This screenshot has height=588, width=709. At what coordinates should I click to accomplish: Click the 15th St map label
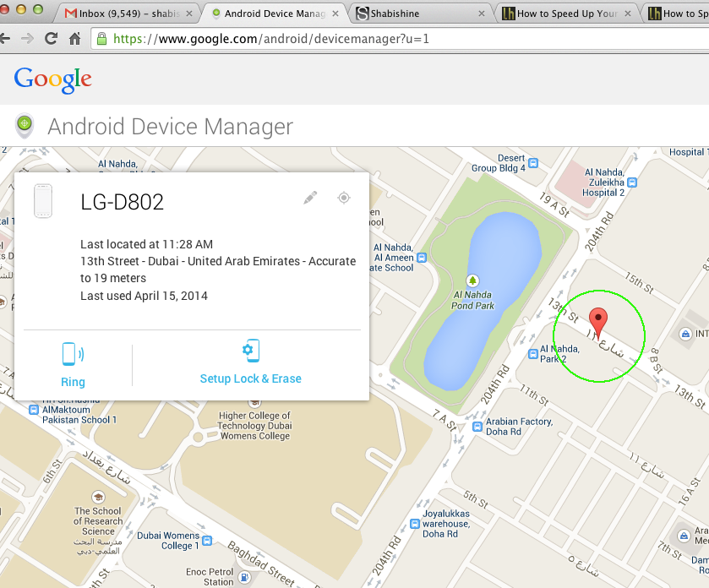coord(640,282)
